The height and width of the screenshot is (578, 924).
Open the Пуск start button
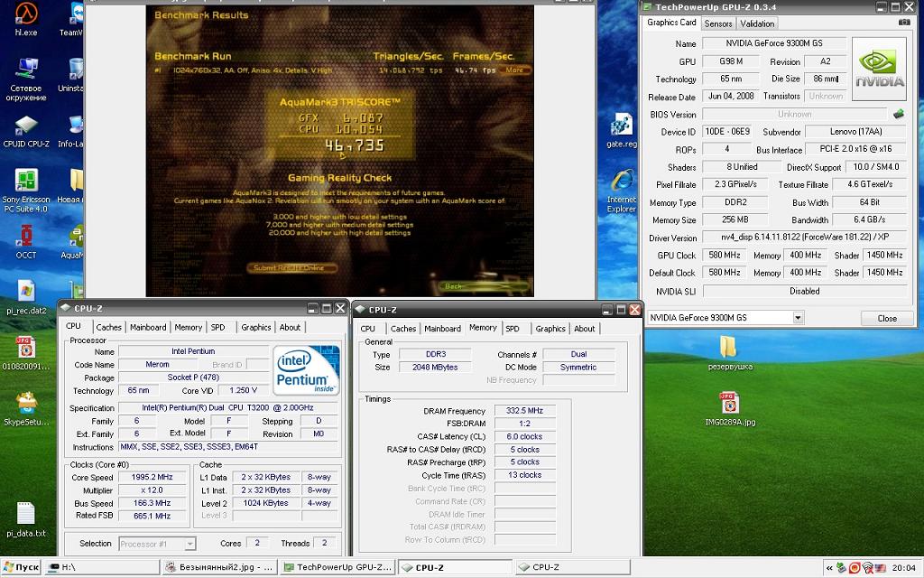22,567
